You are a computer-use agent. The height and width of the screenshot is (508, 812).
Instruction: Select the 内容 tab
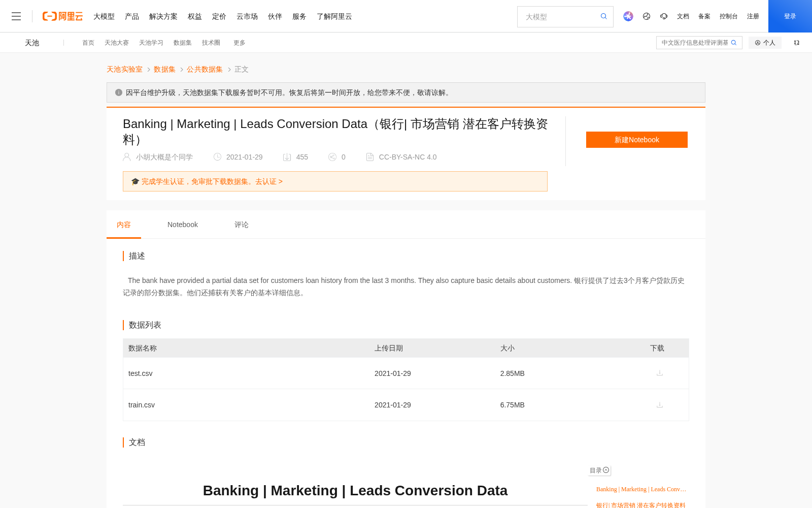(124, 225)
